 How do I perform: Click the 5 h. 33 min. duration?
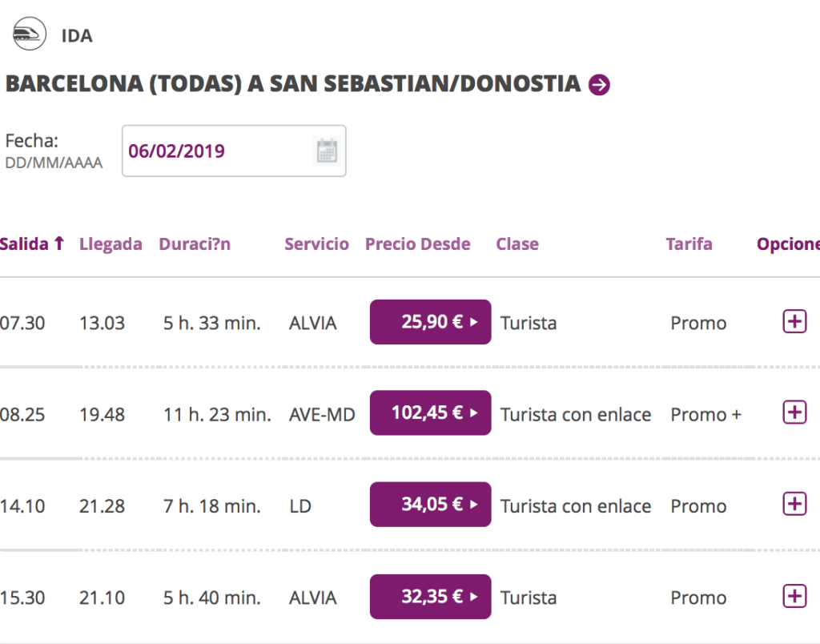211,324
